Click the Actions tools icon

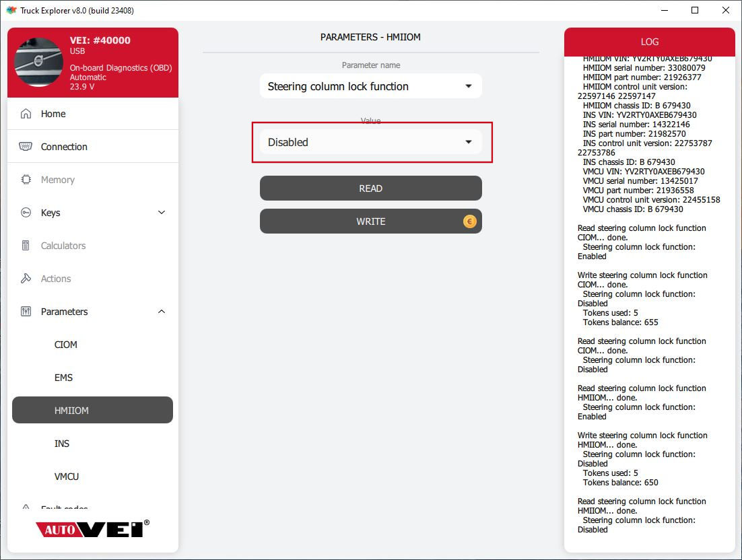(26, 279)
